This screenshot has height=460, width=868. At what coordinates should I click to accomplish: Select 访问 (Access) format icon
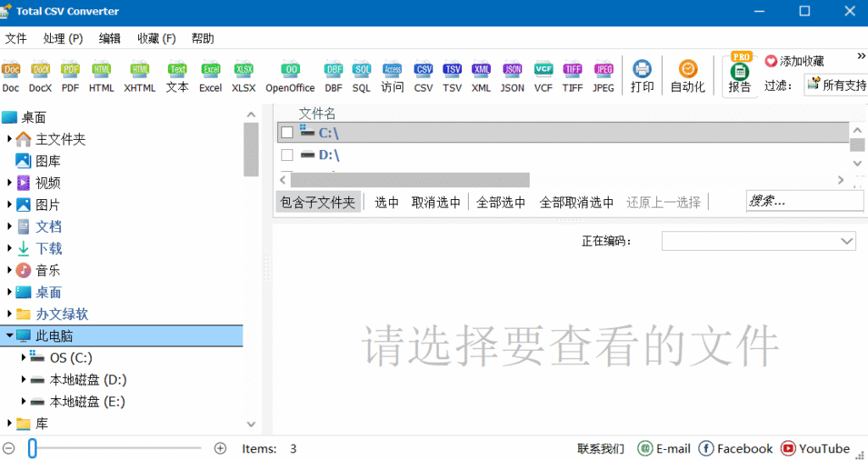(x=392, y=76)
